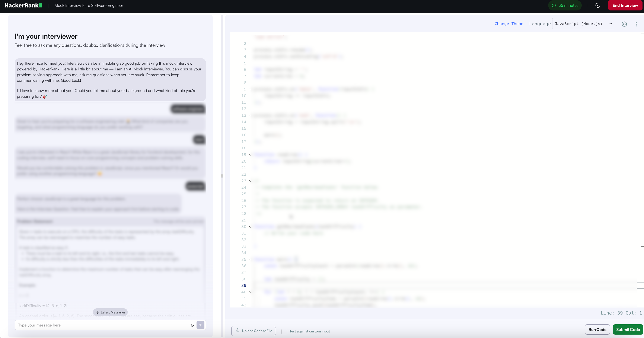
Task: Collapse the code fold at line 19
Action: coord(249,154)
